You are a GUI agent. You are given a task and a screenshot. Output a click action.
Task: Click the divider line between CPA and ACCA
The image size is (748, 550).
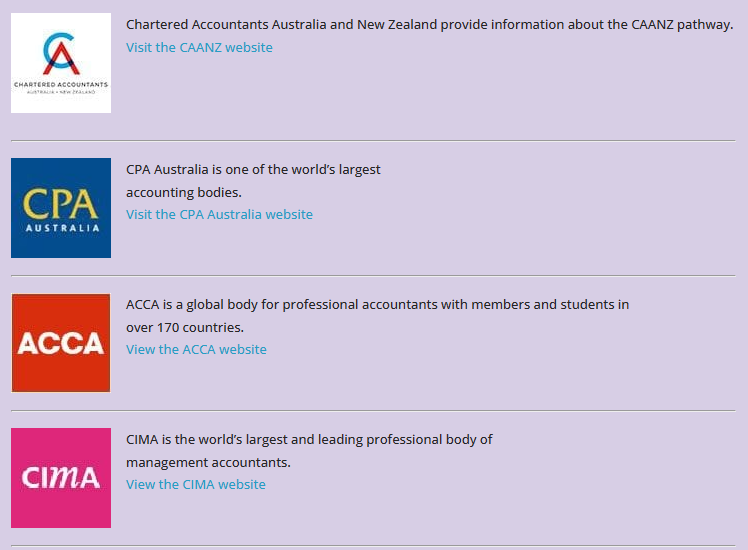tap(373, 276)
